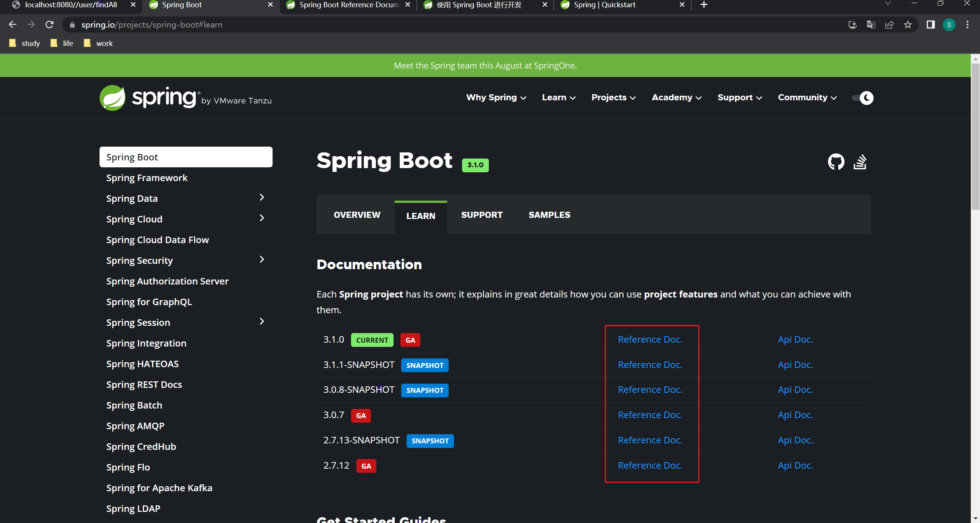Toggle dark/light theme switch
Viewport: 980px width, 523px height.
pyautogui.click(x=862, y=98)
